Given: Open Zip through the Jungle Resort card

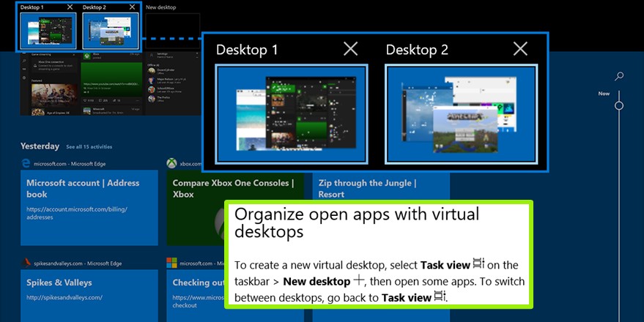Looking at the screenshot, I should (x=381, y=185).
